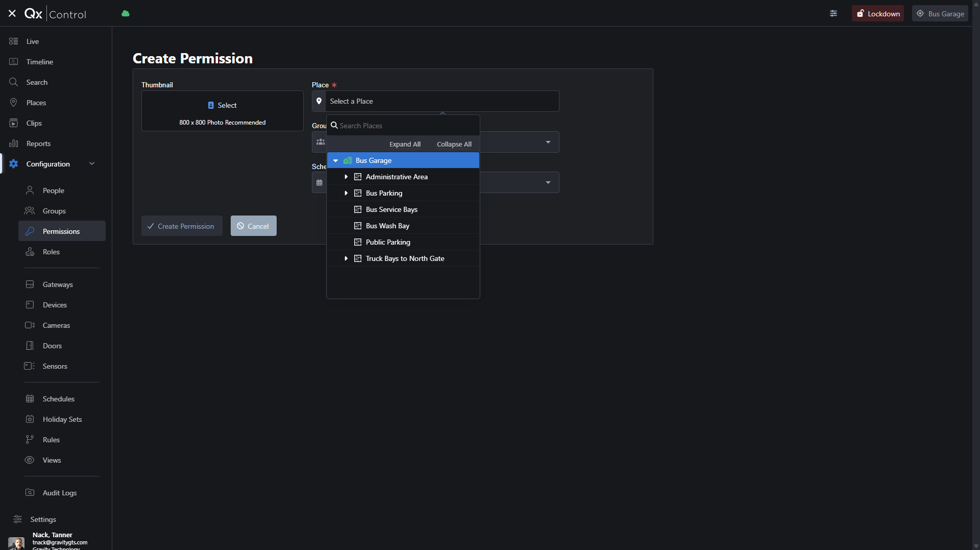Open the Cameras configuration page
980x550 pixels.
click(x=56, y=325)
